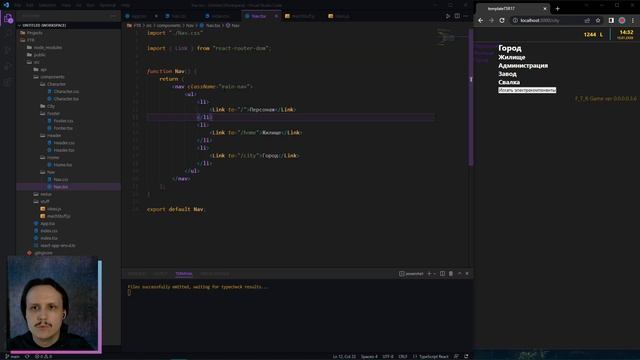Image resolution: width=640 pixels, height=360 pixels.
Task: Click the components segment in breadcrumbs
Action: click(169, 25)
